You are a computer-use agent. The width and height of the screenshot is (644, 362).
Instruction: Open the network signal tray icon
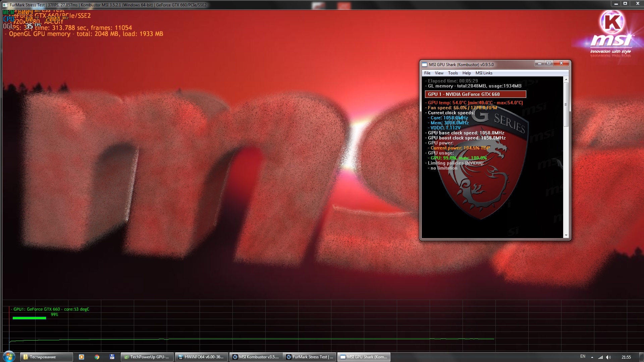click(x=600, y=357)
